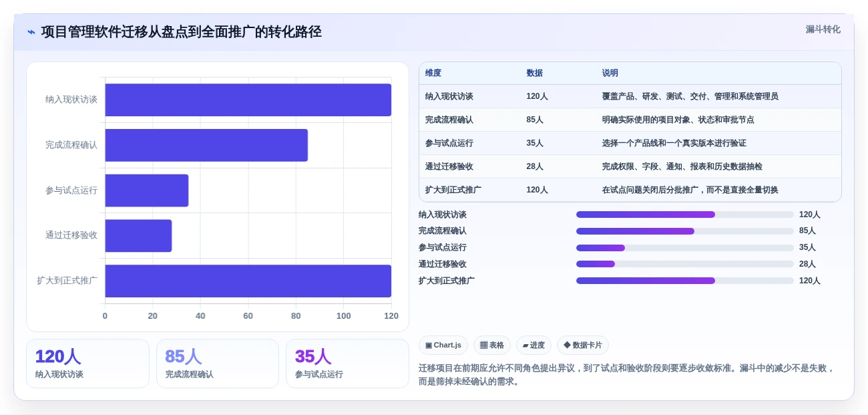Click the 通过迁移验收 progress bar

coord(685,264)
